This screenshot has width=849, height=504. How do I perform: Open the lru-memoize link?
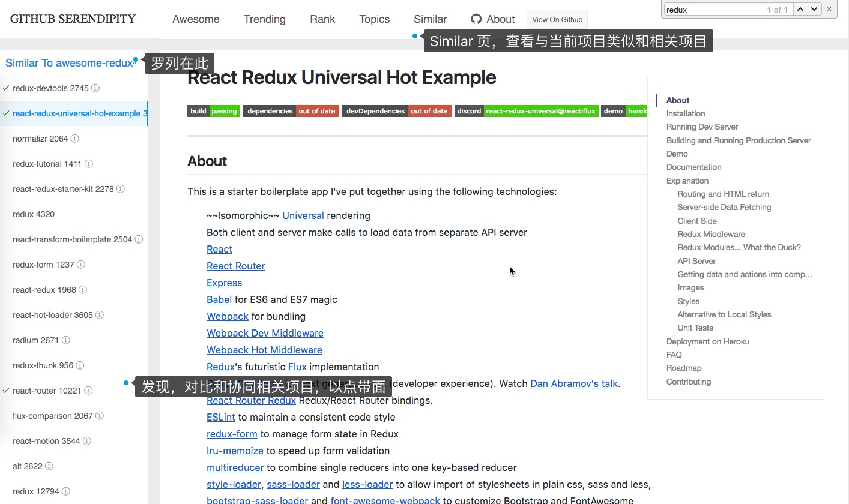point(235,451)
